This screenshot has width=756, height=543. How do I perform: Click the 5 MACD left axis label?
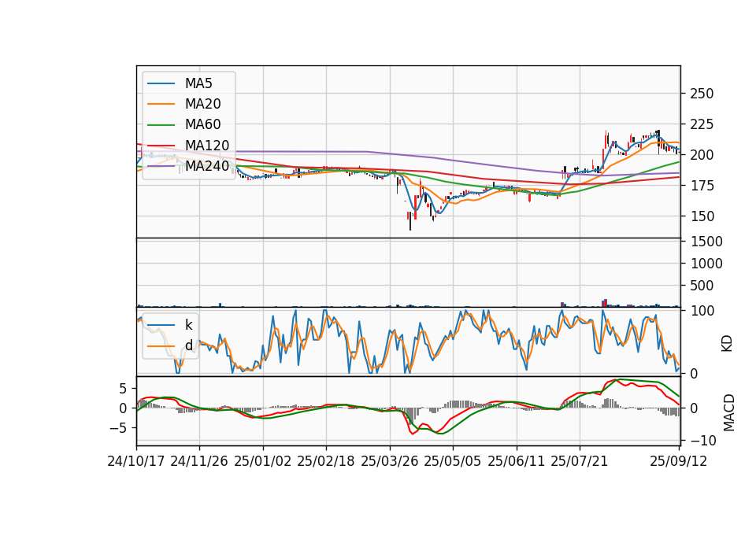124,389
